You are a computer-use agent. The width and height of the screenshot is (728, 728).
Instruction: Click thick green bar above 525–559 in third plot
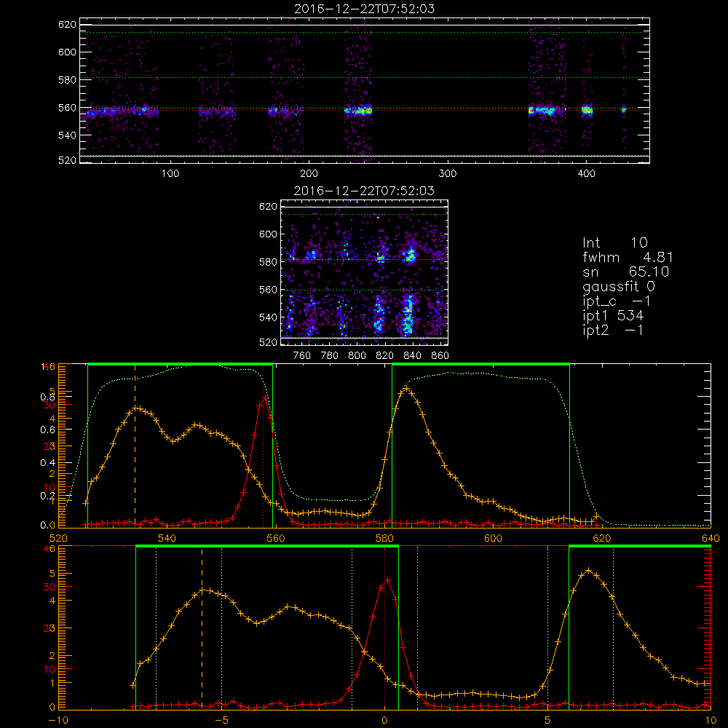point(180,364)
